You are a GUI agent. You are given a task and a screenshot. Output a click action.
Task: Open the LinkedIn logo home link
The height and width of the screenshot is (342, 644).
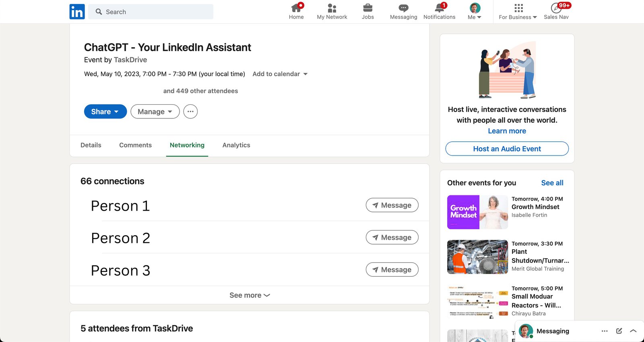(77, 12)
